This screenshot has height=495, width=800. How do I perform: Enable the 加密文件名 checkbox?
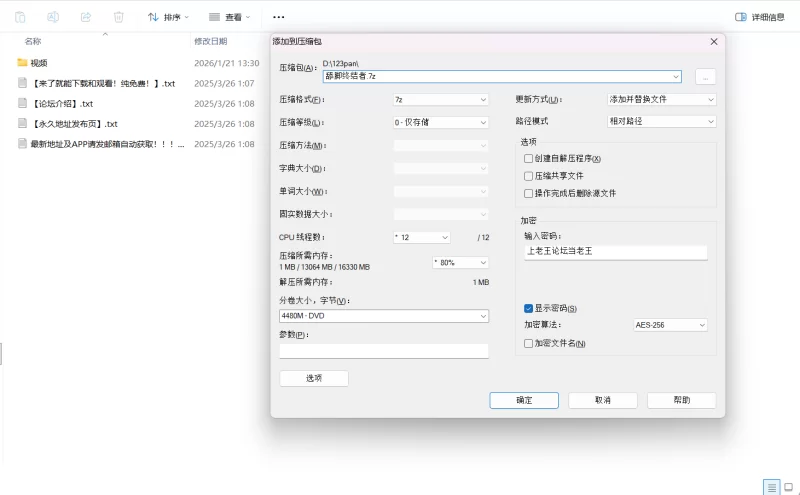click(529, 343)
